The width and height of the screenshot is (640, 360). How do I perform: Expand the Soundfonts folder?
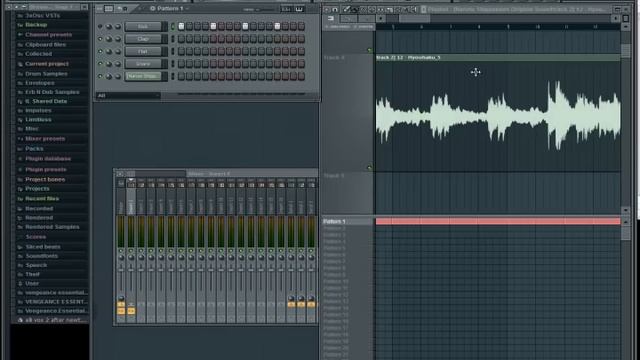coord(42,256)
